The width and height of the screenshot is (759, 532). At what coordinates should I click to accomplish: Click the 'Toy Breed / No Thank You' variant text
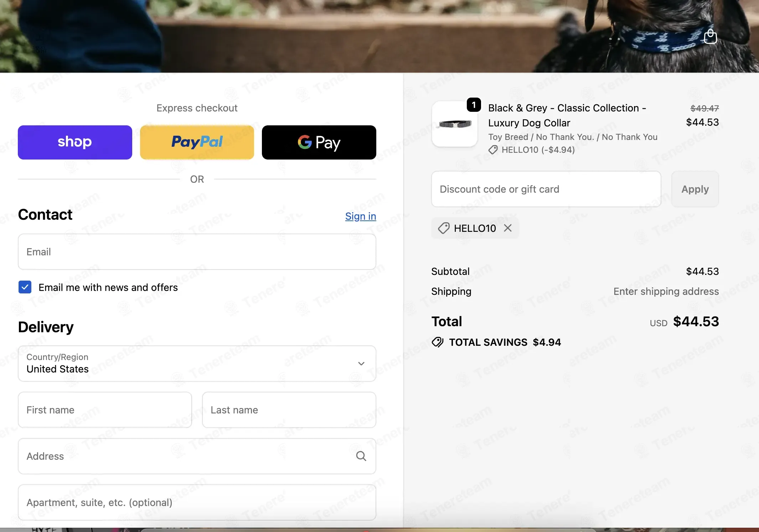573,137
